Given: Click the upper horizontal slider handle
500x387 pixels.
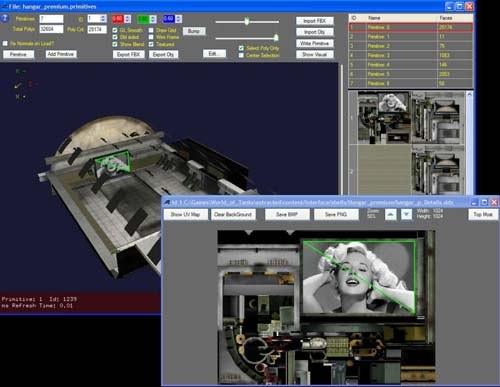Looking at the screenshot, I should point(247,21).
